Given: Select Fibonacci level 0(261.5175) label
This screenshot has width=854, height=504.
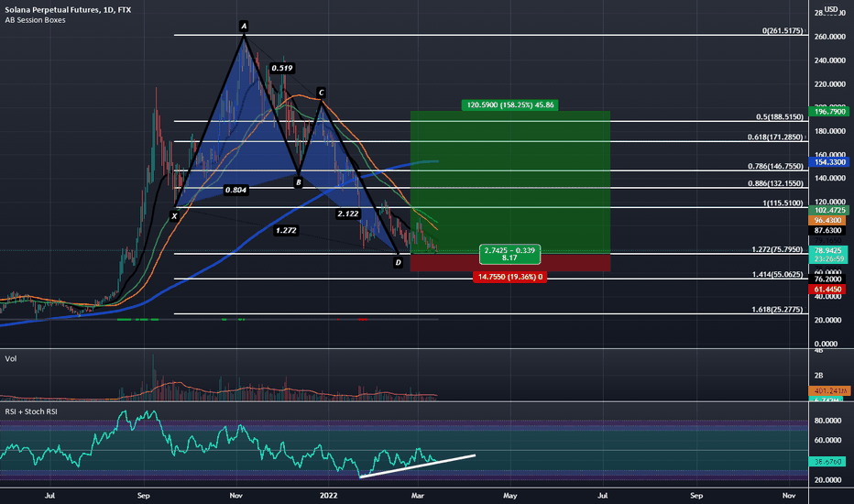Looking at the screenshot, I should [783, 30].
